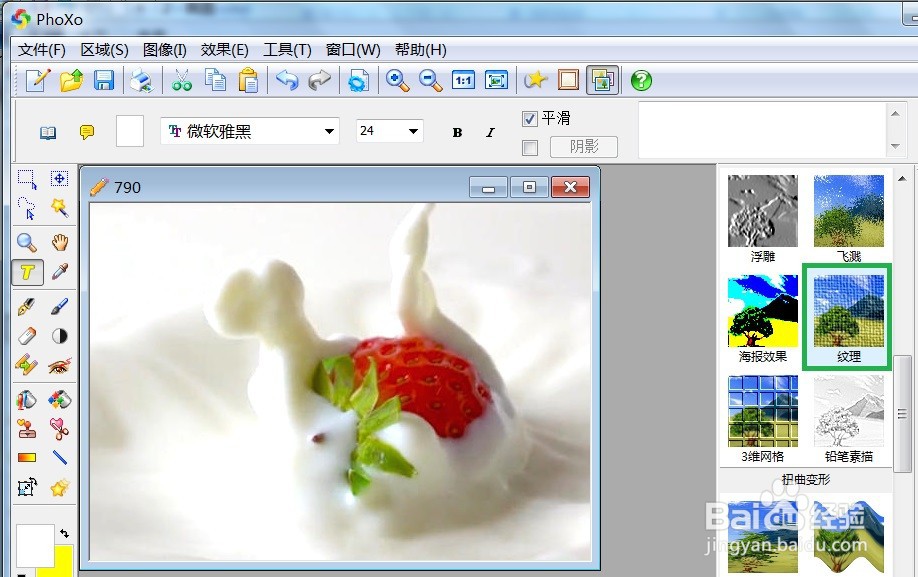Apply the 纹理 texture effect thumbnail
This screenshot has height=577, width=918.
point(848,311)
